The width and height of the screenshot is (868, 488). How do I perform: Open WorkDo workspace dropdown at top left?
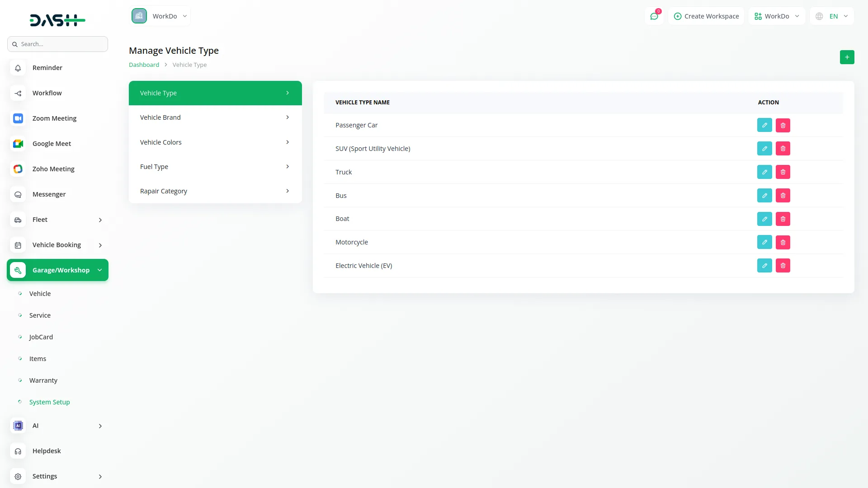coord(160,16)
